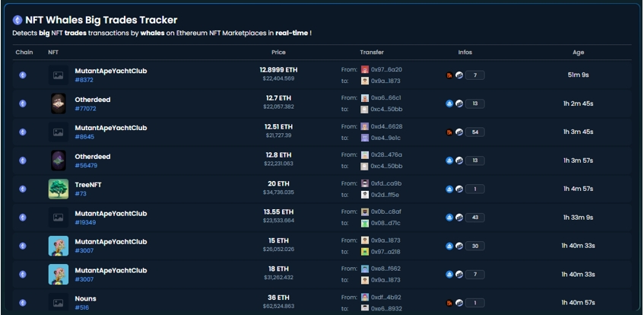Click the sender avatar next to 0x97...6a20

[365, 69]
